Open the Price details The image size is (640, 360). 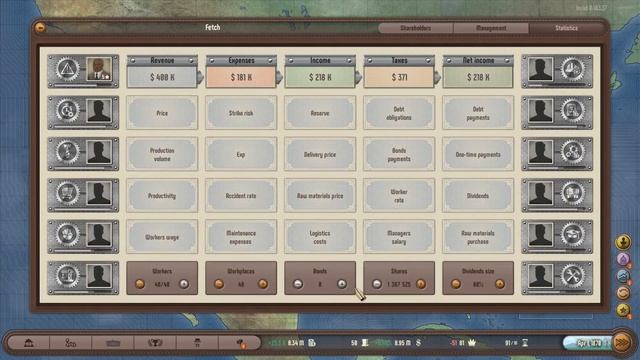(x=162, y=113)
